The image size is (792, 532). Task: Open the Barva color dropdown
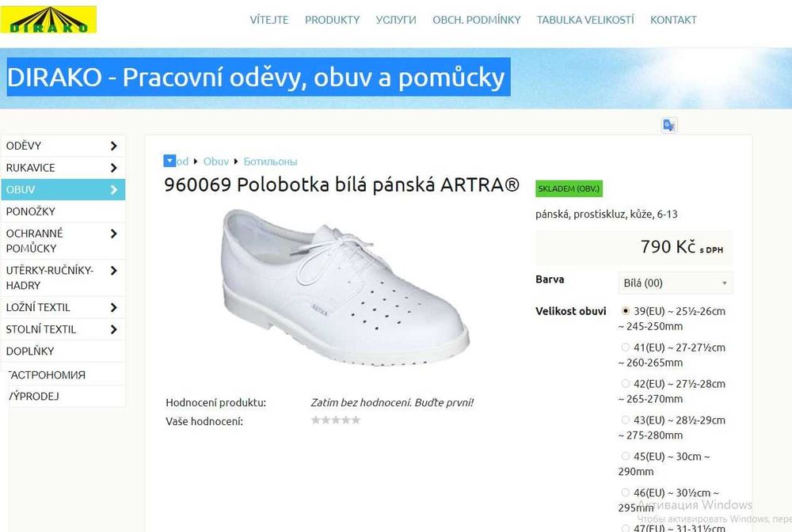pos(676,283)
